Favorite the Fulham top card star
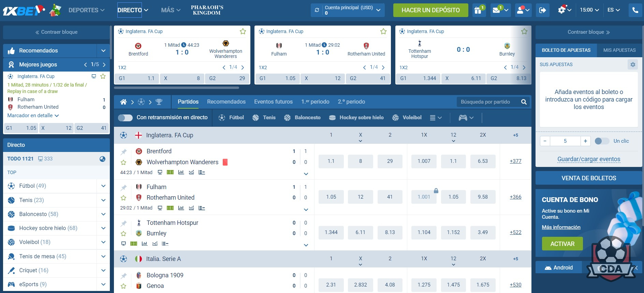This screenshot has height=293, width=644. tap(383, 31)
